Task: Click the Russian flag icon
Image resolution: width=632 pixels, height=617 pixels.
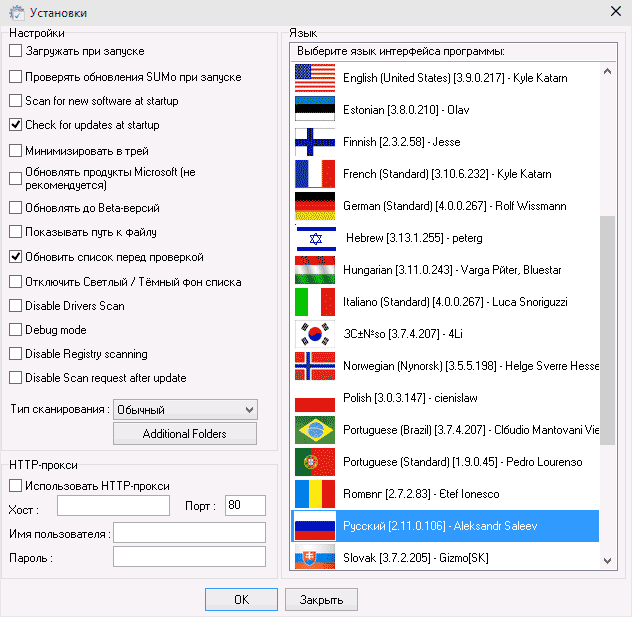Action: [315, 526]
